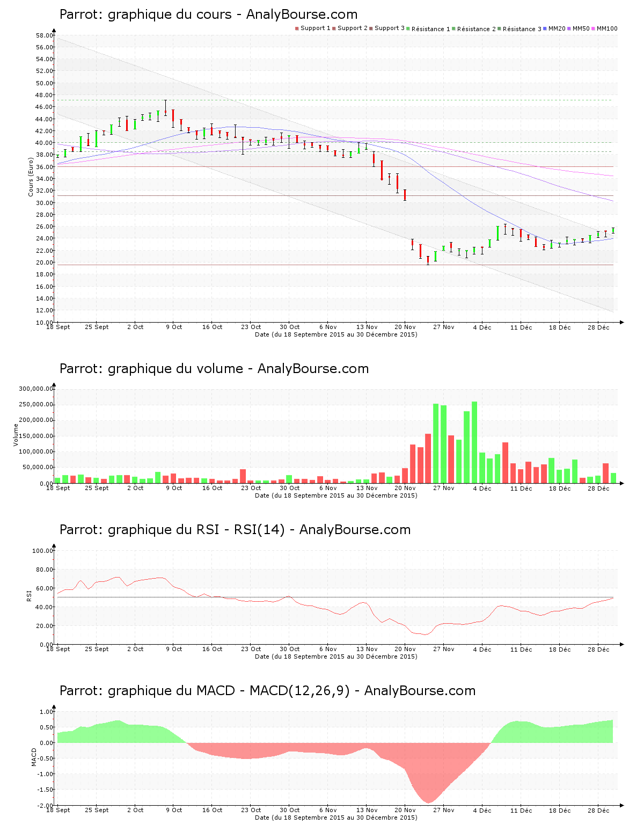Click '11 Déc' on the MACD chart date axis
The height and width of the screenshot is (832, 644).
coord(521,810)
